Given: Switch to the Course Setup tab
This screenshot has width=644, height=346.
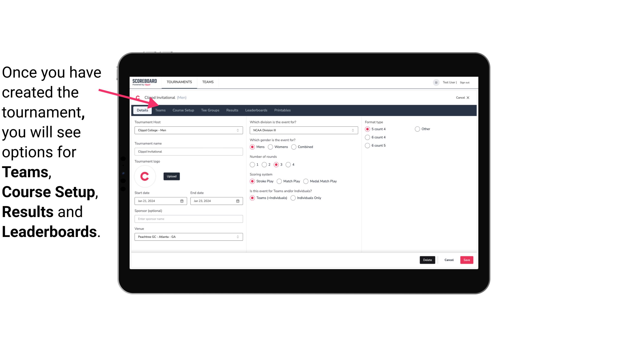Looking at the screenshot, I should point(183,110).
